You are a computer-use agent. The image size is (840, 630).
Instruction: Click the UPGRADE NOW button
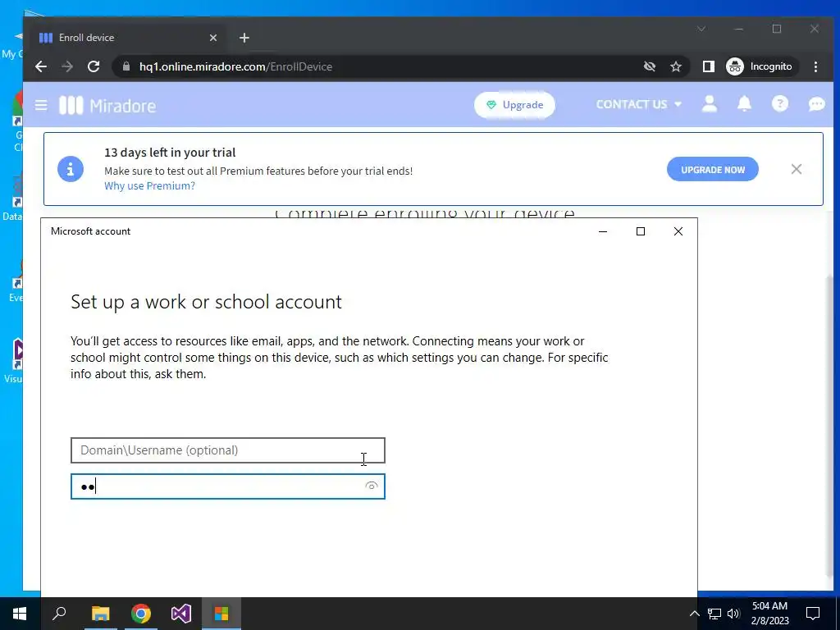coord(713,169)
